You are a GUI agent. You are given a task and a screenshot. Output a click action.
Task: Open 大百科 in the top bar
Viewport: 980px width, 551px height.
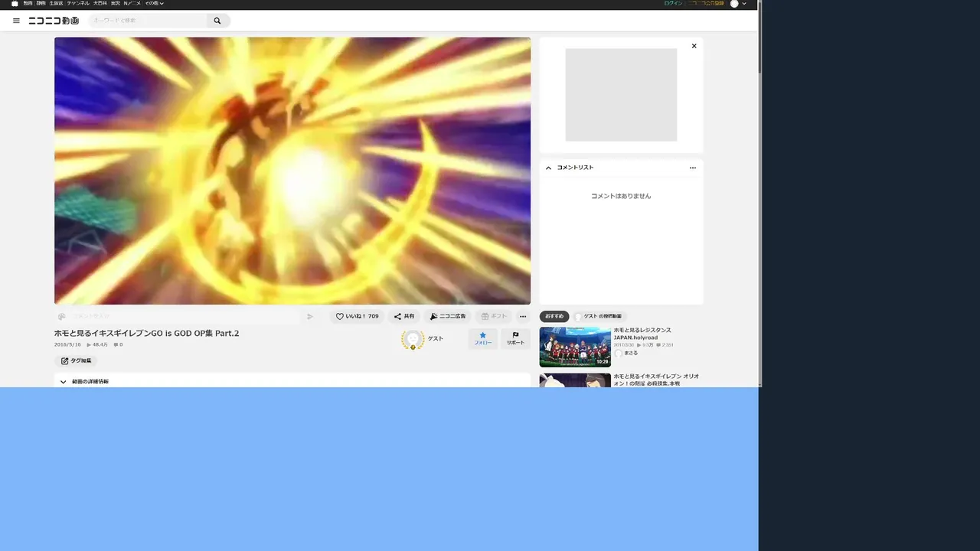100,4
